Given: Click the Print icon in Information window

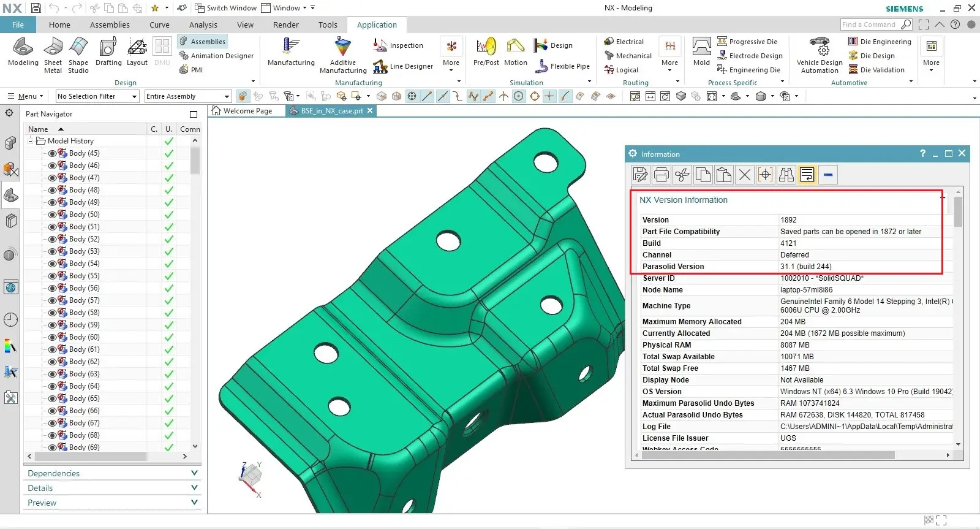Looking at the screenshot, I should click(x=661, y=175).
